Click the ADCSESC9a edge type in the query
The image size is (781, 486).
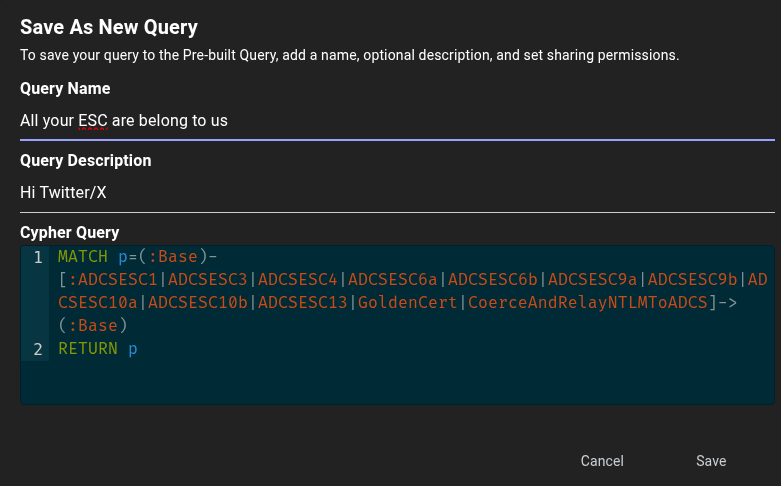[593, 279]
